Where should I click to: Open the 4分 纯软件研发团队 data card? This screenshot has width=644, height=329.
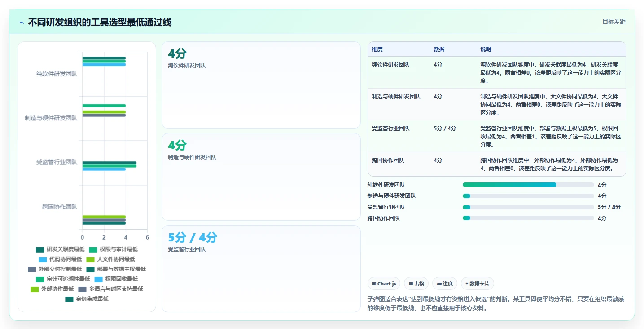261,85
